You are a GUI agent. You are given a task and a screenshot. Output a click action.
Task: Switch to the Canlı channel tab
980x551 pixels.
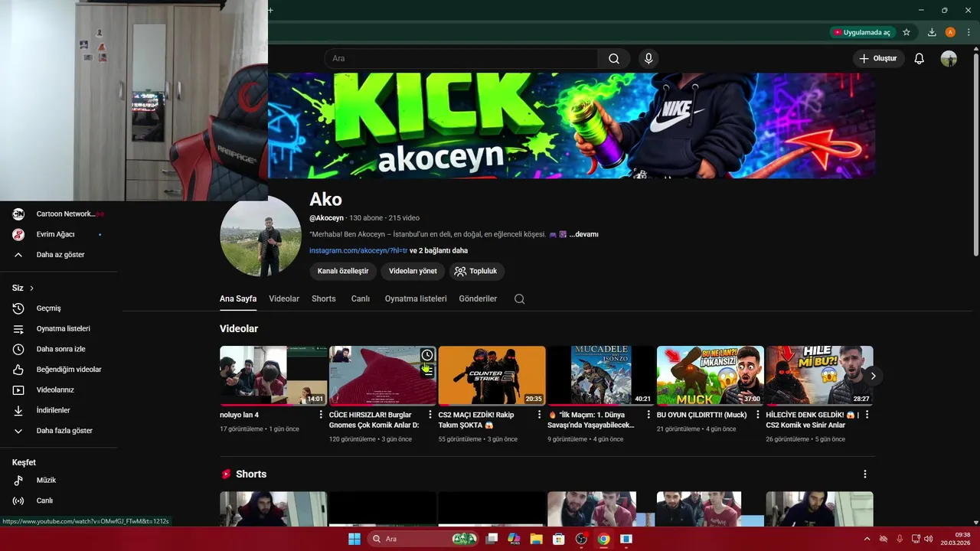[361, 298]
